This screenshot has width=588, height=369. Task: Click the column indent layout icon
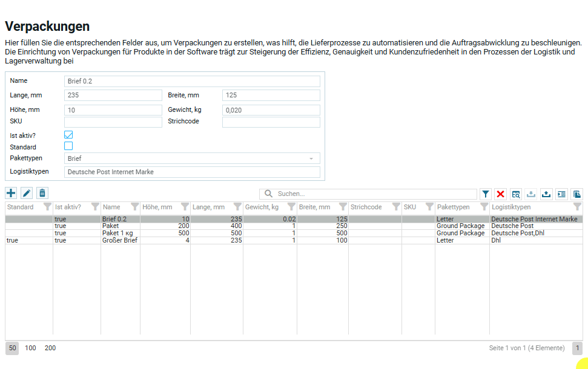pos(561,194)
